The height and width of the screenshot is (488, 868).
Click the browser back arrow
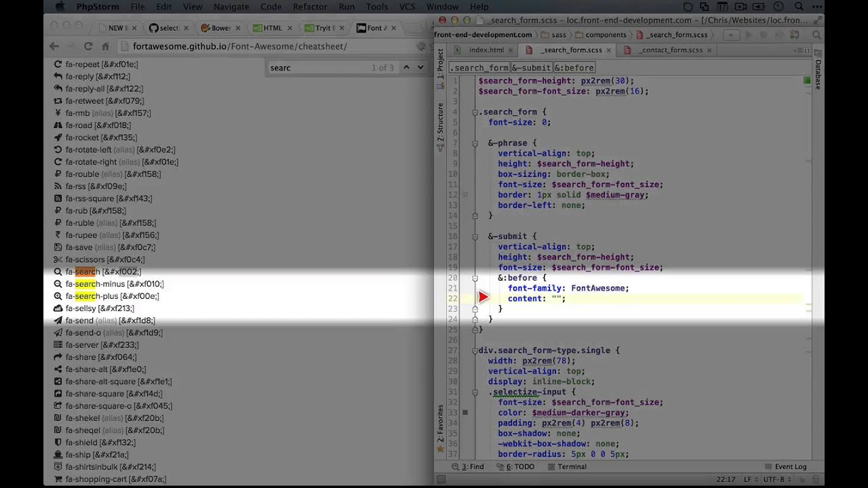[54, 46]
